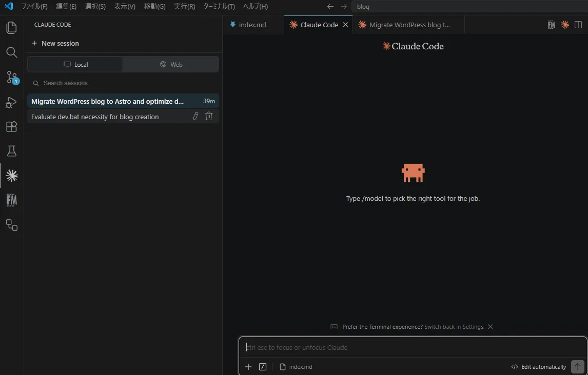Image resolution: width=588 pixels, height=375 pixels.
Task: Open the plus attachment menu in prompt
Action: [x=248, y=367]
